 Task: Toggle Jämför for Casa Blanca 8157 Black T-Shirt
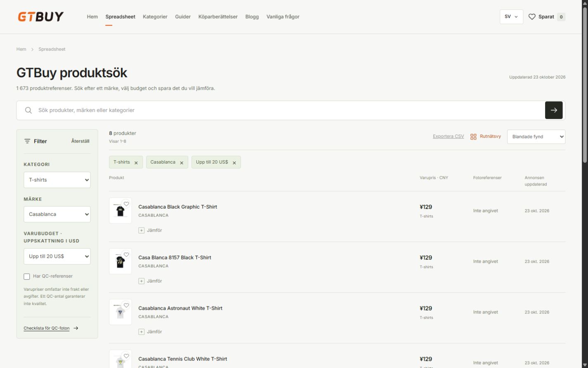pos(150,281)
